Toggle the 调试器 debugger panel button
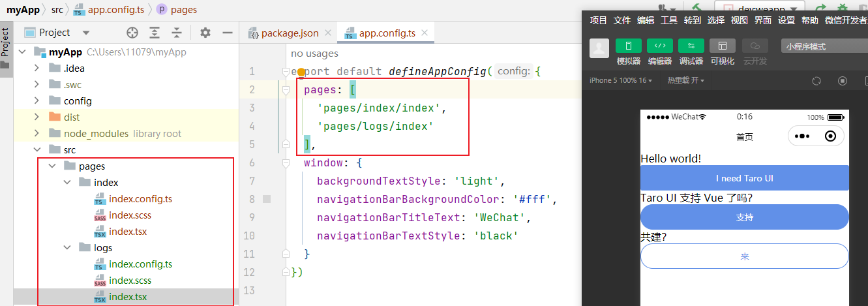This screenshot has width=868, height=306. pos(691,46)
